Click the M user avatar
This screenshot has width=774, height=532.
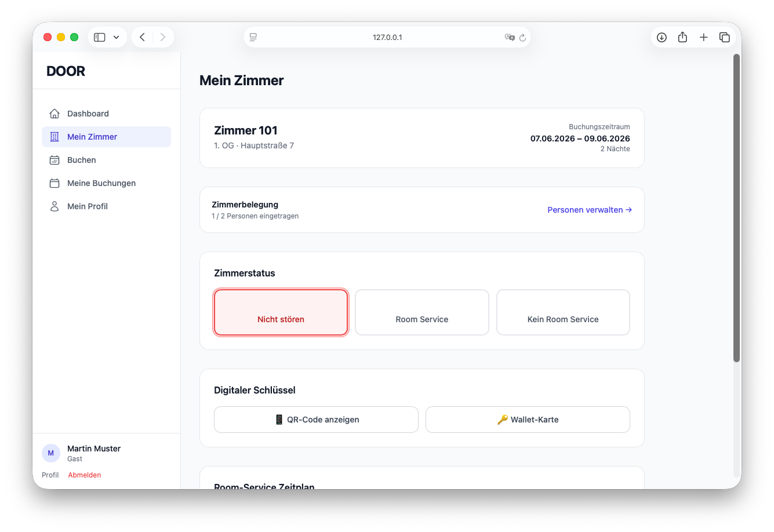pyautogui.click(x=51, y=453)
